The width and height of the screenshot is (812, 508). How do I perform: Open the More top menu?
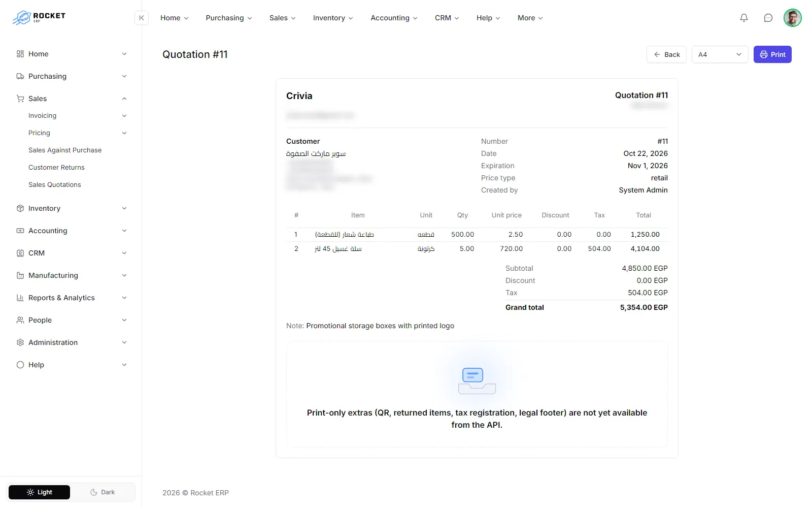click(x=530, y=18)
